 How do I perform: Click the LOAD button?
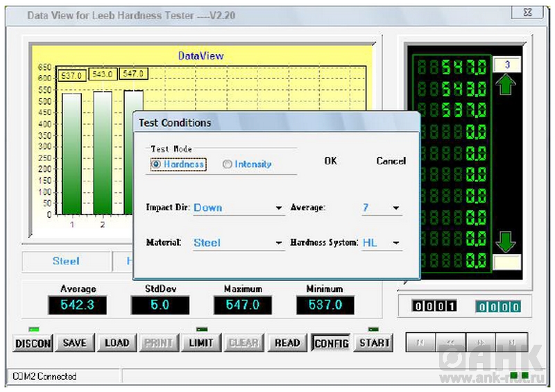(117, 343)
